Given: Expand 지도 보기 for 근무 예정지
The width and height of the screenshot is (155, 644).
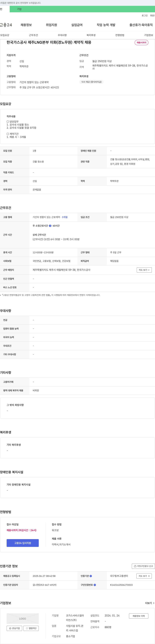Looking at the screenshot, I should (x=144, y=270).
